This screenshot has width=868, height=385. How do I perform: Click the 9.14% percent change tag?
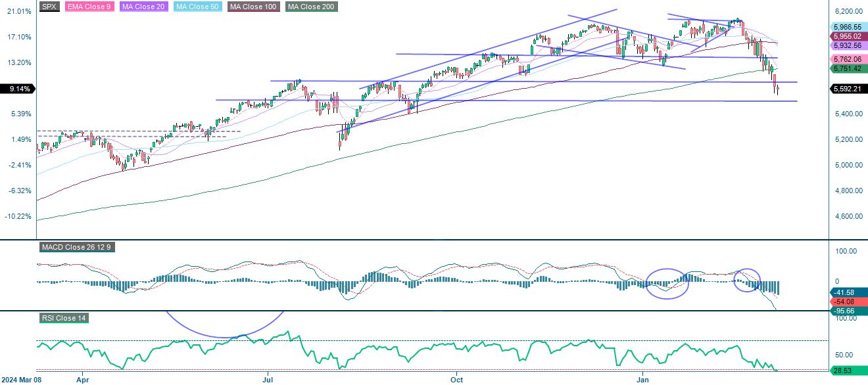coord(18,89)
